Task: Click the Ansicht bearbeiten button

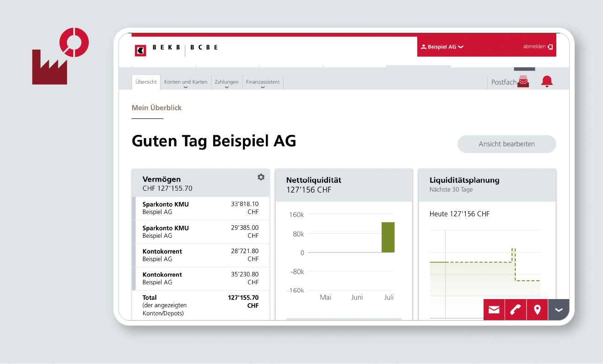Action: (x=506, y=144)
